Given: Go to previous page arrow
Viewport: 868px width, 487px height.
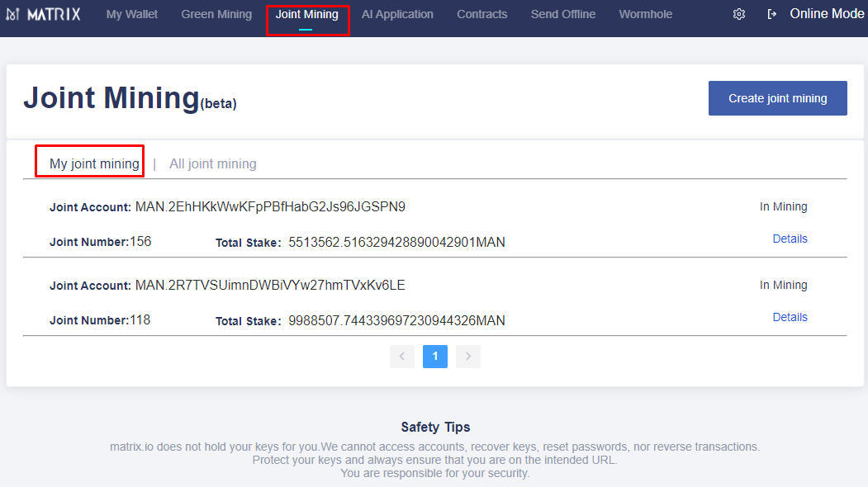Looking at the screenshot, I should tap(402, 357).
